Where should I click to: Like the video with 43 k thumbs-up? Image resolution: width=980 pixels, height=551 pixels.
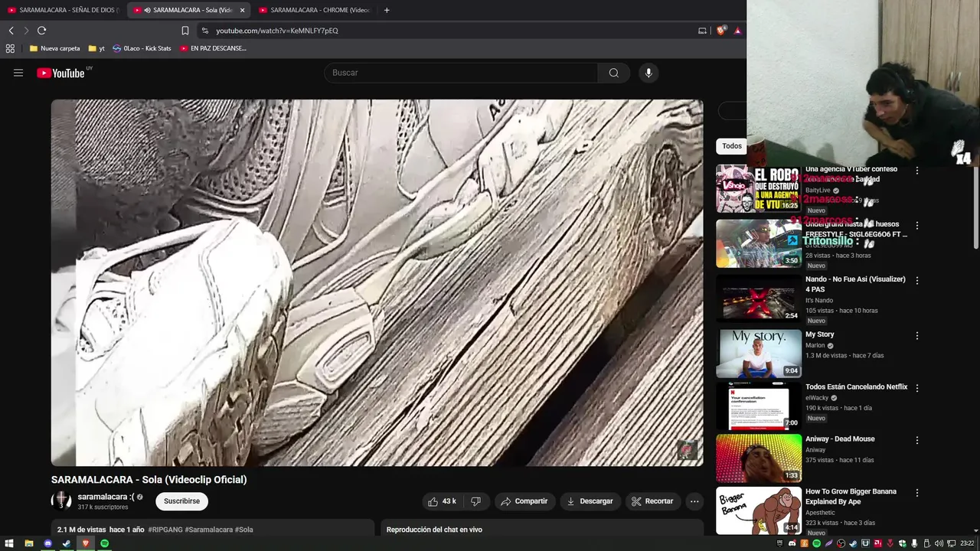443,501
